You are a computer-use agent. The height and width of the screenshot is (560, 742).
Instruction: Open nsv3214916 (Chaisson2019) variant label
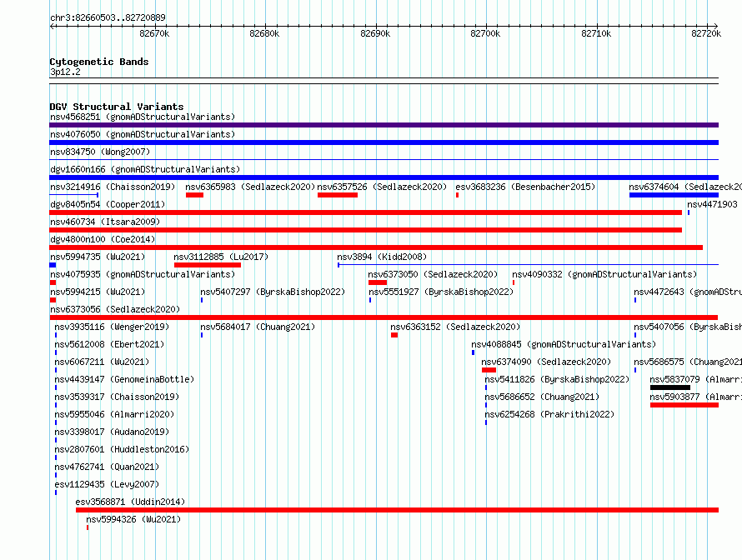pyautogui.click(x=113, y=187)
